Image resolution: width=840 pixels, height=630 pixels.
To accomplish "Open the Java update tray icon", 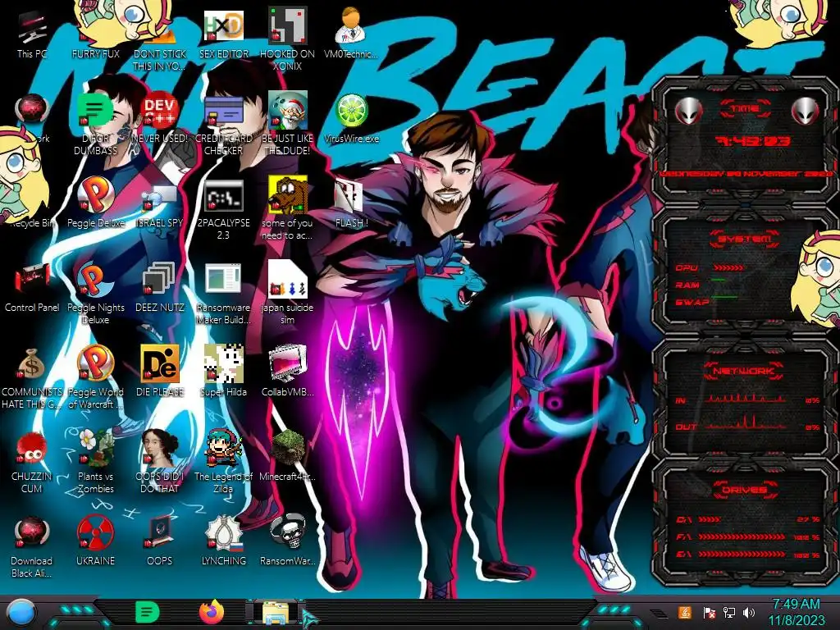I will 685,612.
